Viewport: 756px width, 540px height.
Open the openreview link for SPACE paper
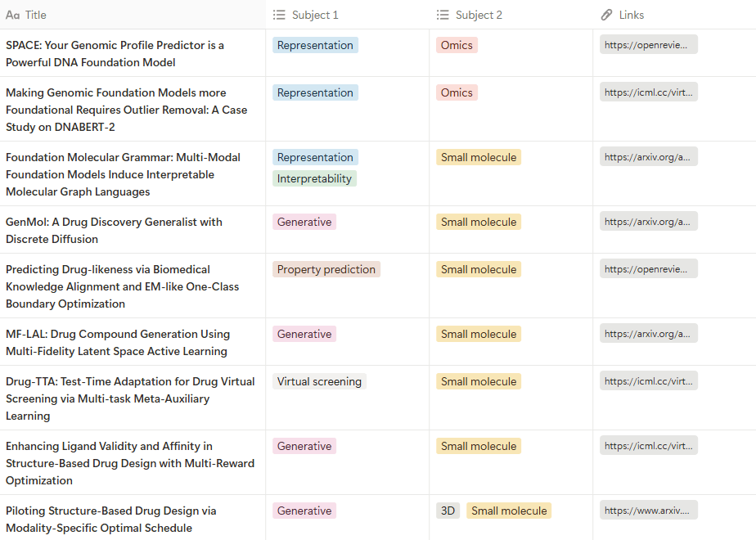(649, 44)
